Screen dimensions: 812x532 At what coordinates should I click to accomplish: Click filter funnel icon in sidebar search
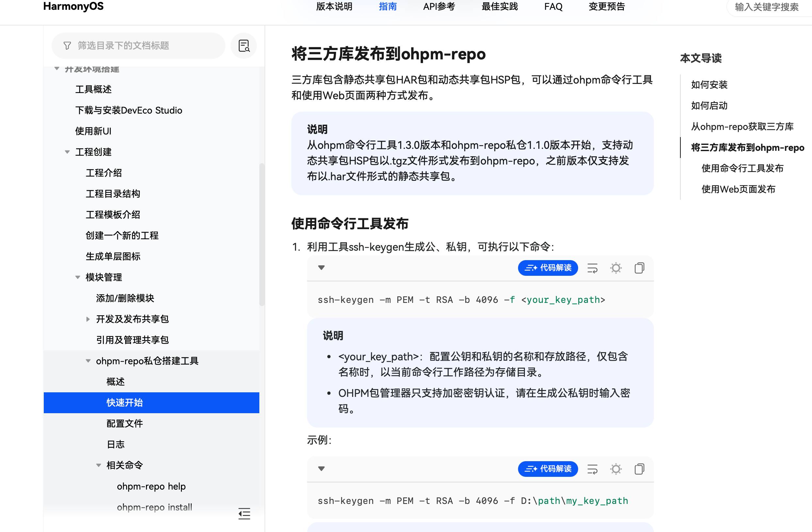point(67,46)
